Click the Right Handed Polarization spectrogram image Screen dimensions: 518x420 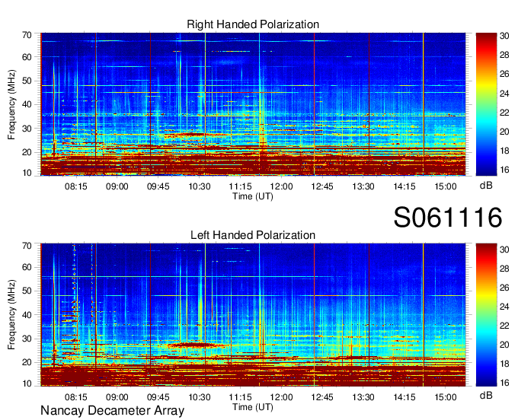pos(253,104)
